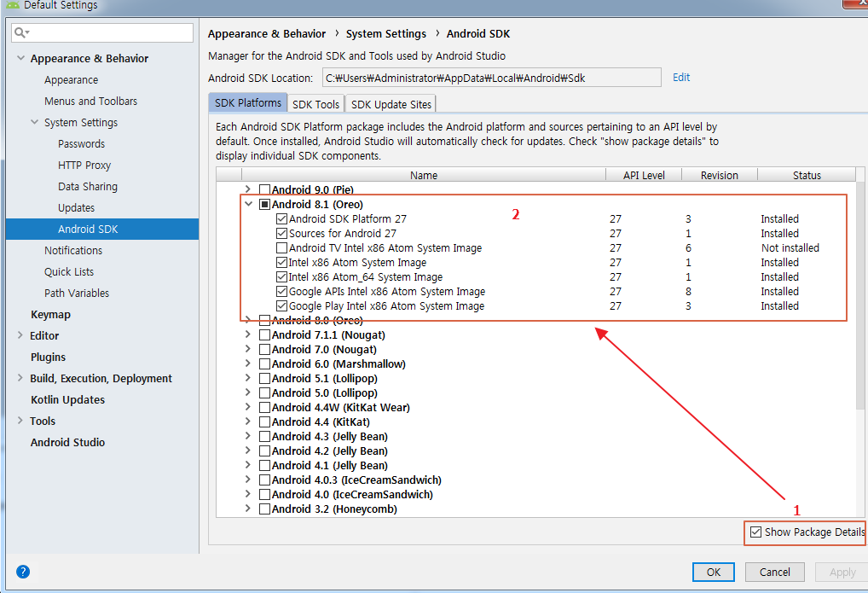Image resolution: width=868 pixels, height=593 pixels.
Task: Go to the Passwords settings page
Action: 81,143
